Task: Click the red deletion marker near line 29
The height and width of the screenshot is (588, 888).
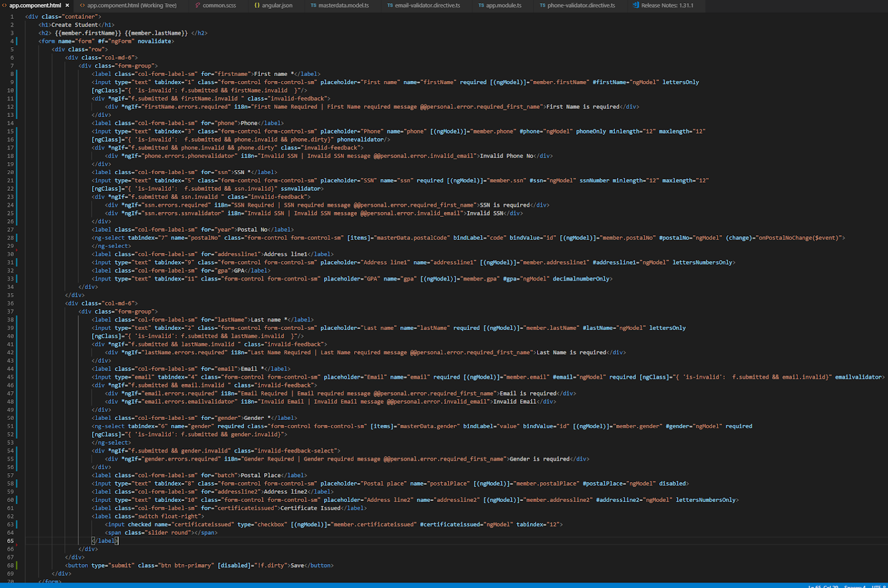Action: (17, 250)
